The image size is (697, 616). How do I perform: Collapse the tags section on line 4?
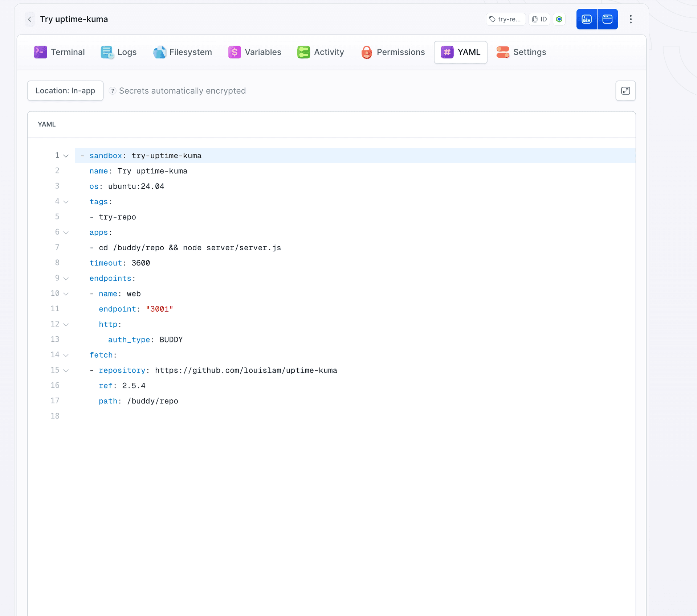pyautogui.click(x=66, y=202)
